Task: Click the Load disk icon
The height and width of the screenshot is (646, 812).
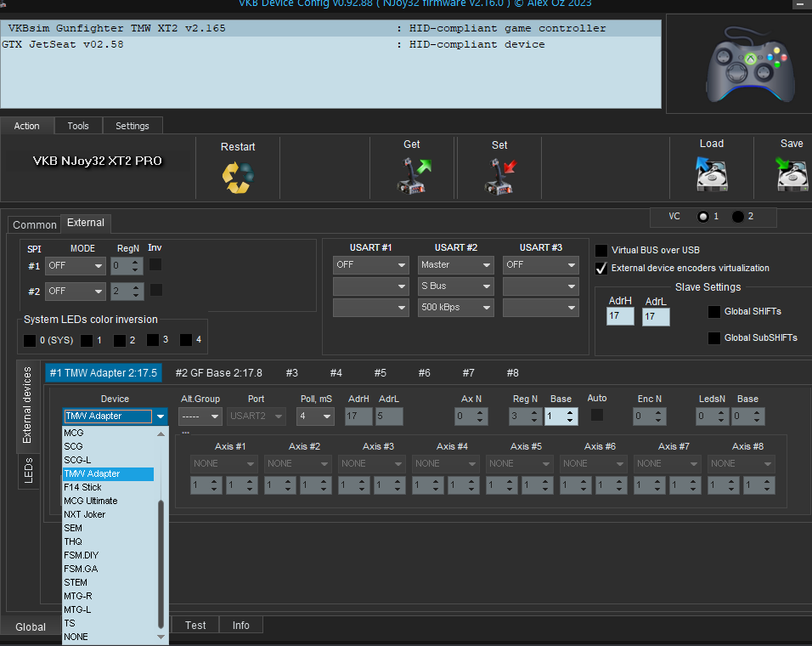Action: click(x=712, y=174)
